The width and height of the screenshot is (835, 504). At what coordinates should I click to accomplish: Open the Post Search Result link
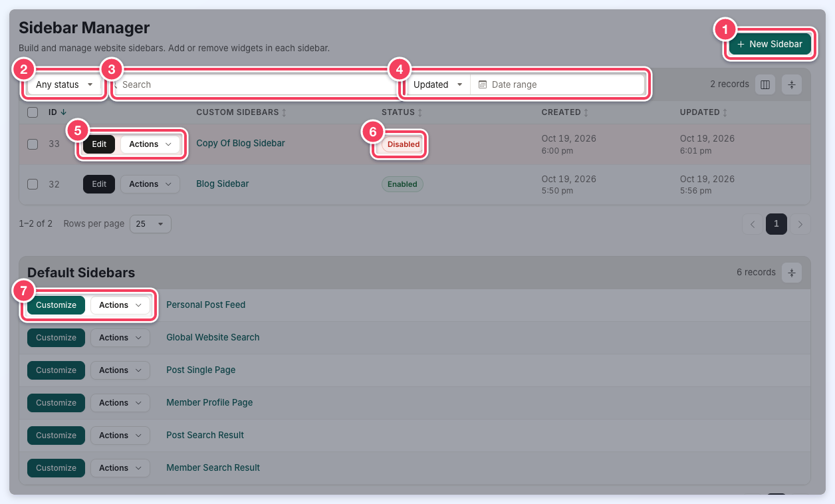205,435
